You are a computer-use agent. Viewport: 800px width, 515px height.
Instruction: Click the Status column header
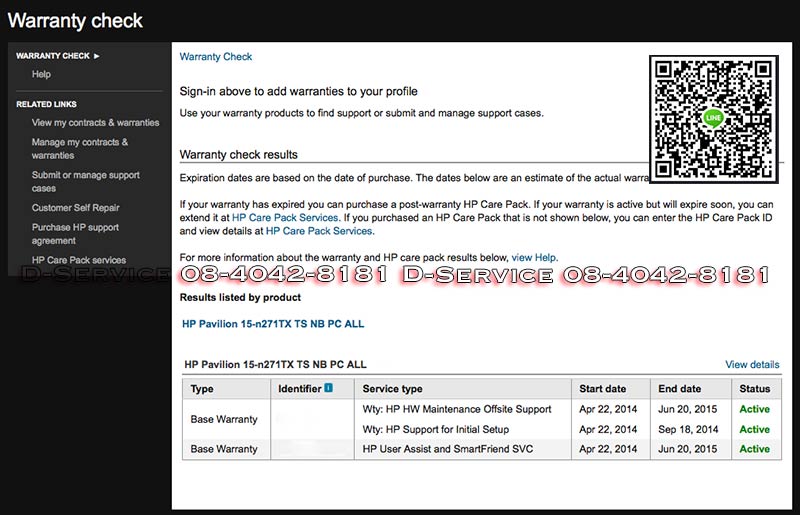755,388
